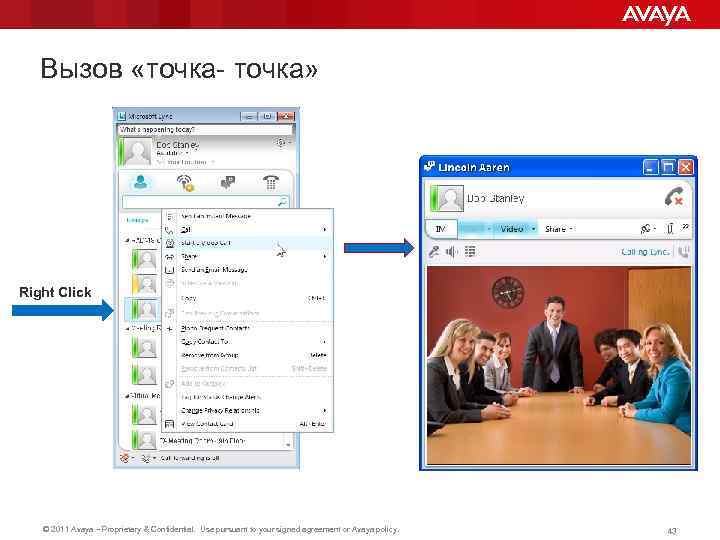Minimize the Lincoln Aaren call window
This screenshot has width=720, height=540.
[650, 167]
